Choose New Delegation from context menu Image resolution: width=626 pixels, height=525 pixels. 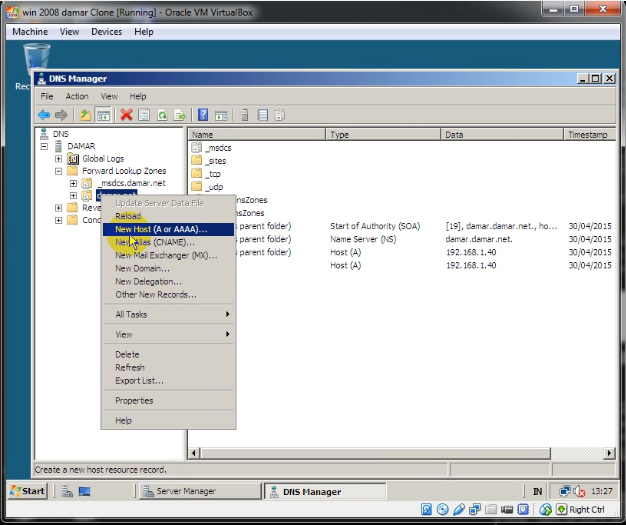point(168,281)
